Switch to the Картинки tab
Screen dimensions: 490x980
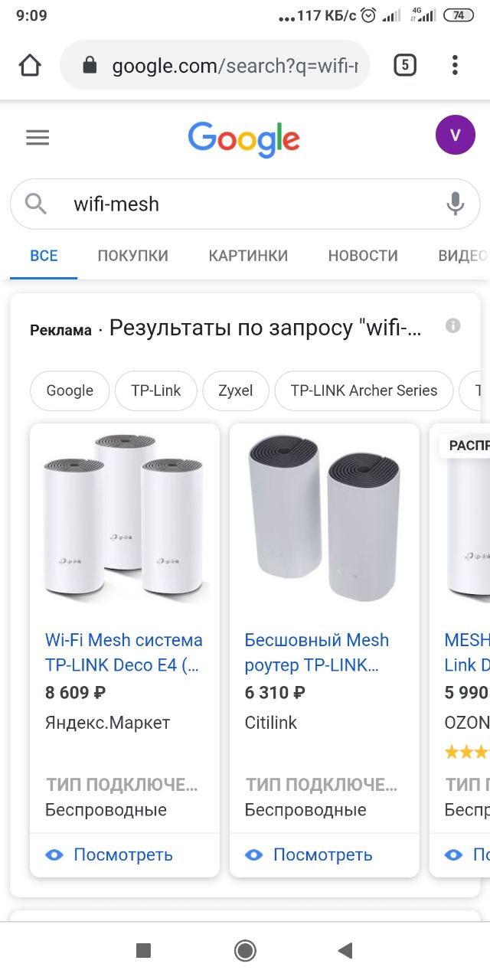pos(248,256)
